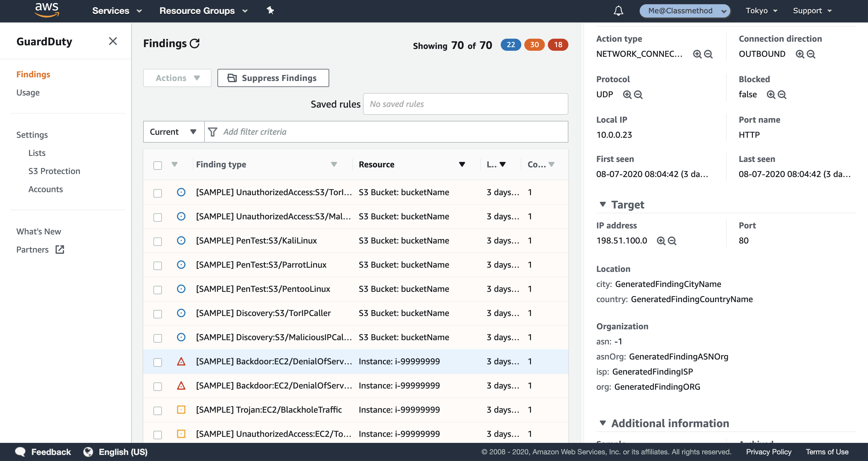This screenshot has height=461, width=868.
Task: Click the Suppress Findings button
Action: [x=273, y=78]
